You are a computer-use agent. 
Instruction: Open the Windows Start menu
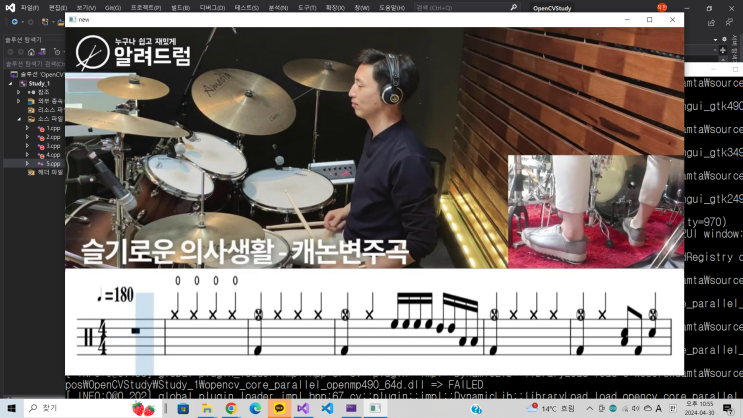11,408
